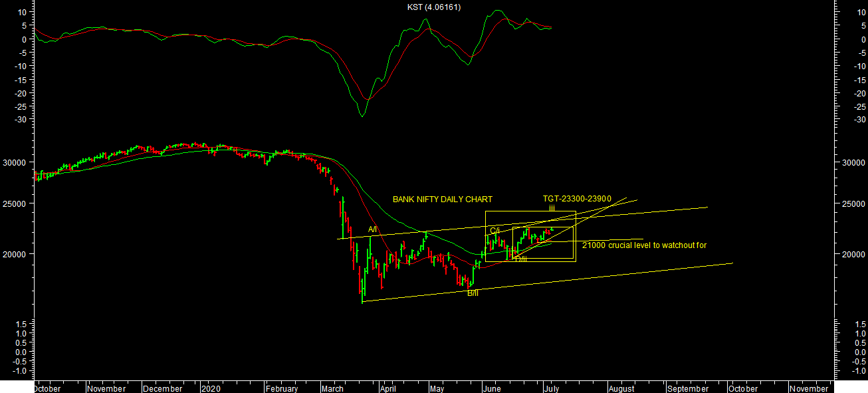Select the B/II wave label at the May low

pyautogui.click(x=473, y=293)
